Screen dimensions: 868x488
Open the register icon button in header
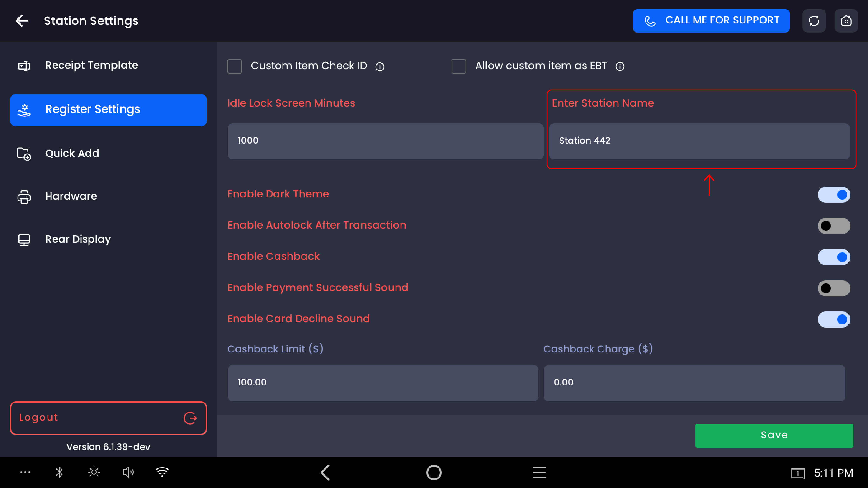pos(846,21)
